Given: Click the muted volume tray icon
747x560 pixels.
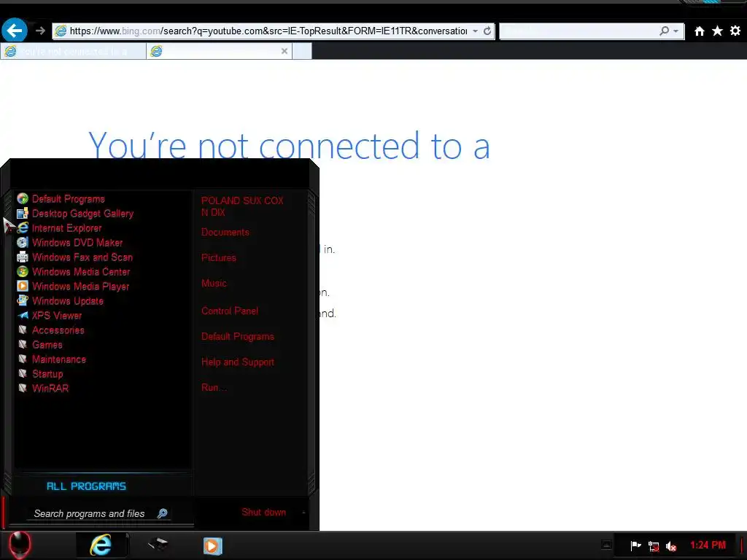Looking at the screenshot, I should coord(671,546).
